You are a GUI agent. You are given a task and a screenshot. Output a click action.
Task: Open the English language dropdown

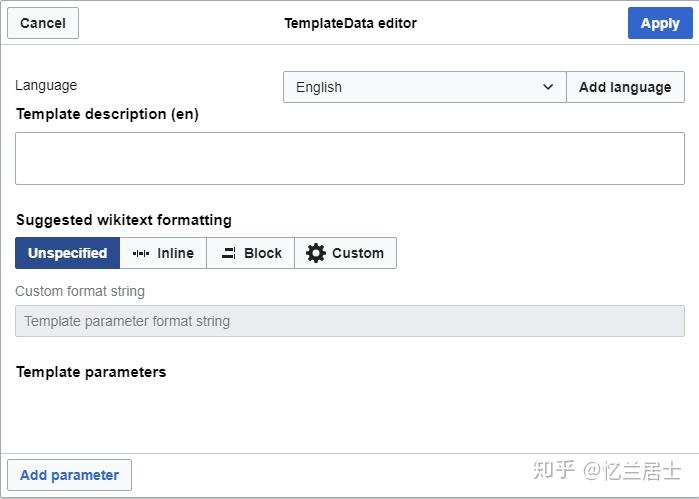(424, 87)
